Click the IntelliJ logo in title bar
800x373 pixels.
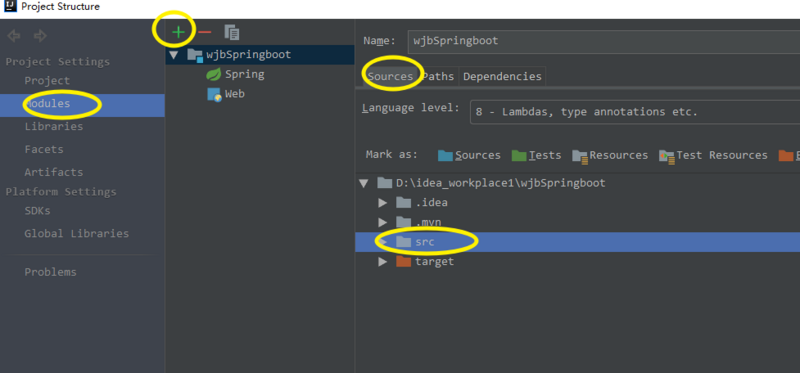click(10, 7)
